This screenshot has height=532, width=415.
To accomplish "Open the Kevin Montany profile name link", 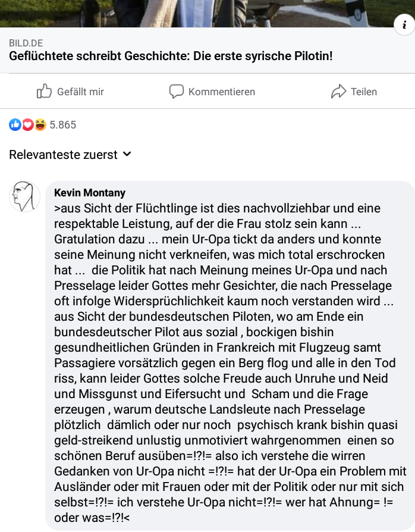I will coord(90,193).
